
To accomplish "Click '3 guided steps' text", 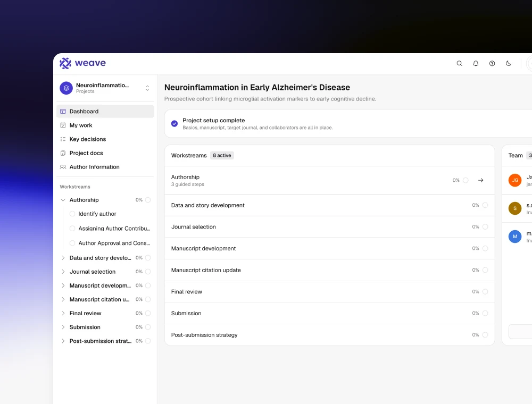I will [x=188, y=184].
